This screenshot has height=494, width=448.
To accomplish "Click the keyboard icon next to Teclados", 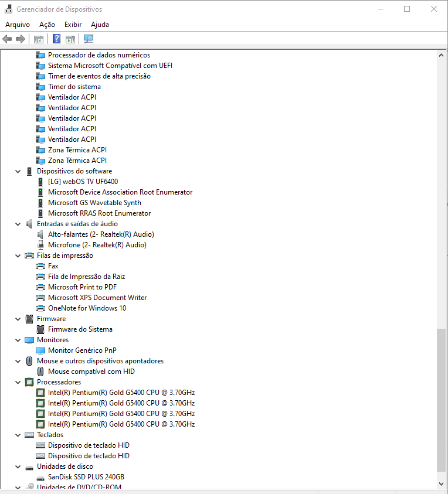I will [x=29, y=435].
